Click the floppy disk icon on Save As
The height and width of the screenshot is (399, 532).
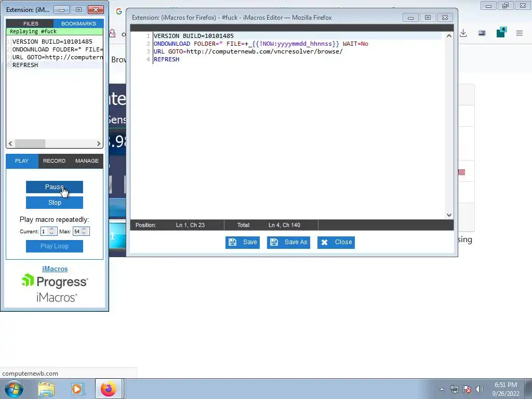click(x=274, y=242)
